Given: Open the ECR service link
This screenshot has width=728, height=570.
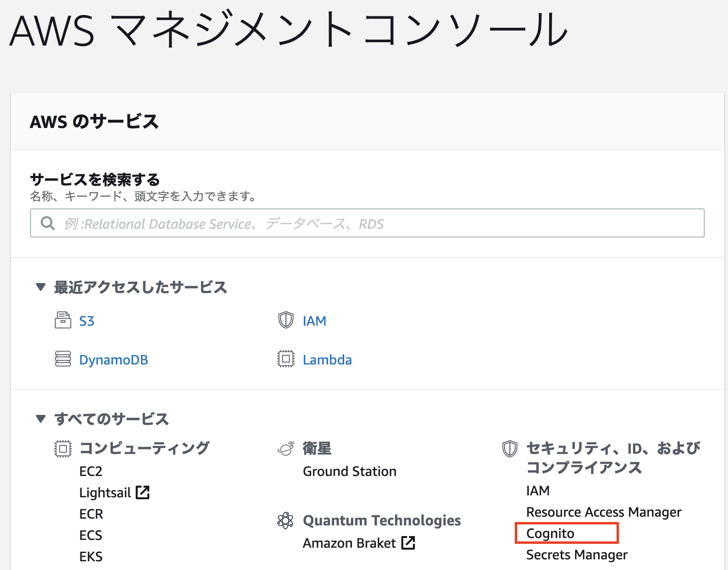Looking at the screenshot, I should pos(91,514).
